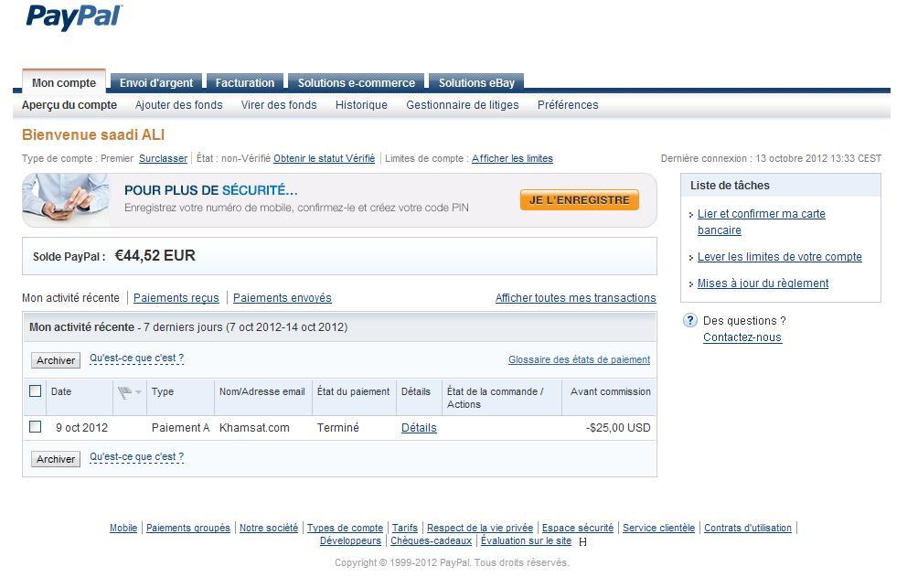
Task: Click the question mark help icon
Action: coord(690,320)
